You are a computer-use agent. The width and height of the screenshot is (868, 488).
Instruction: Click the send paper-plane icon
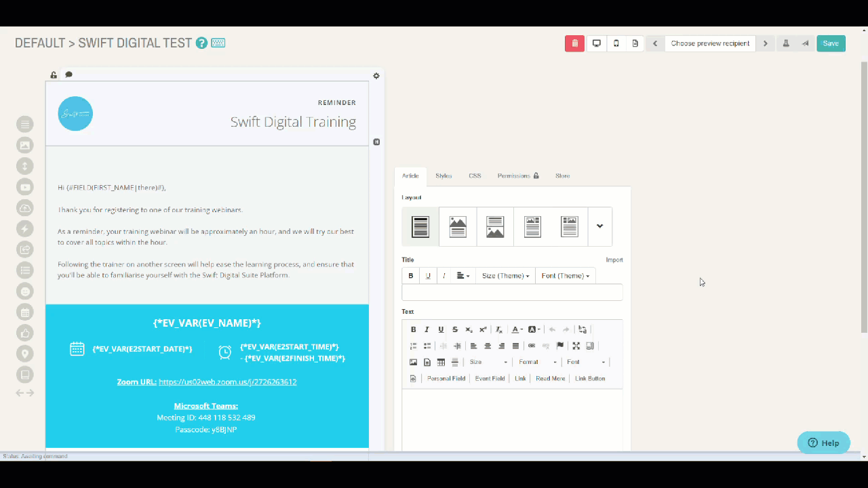[x=805, y=43]
